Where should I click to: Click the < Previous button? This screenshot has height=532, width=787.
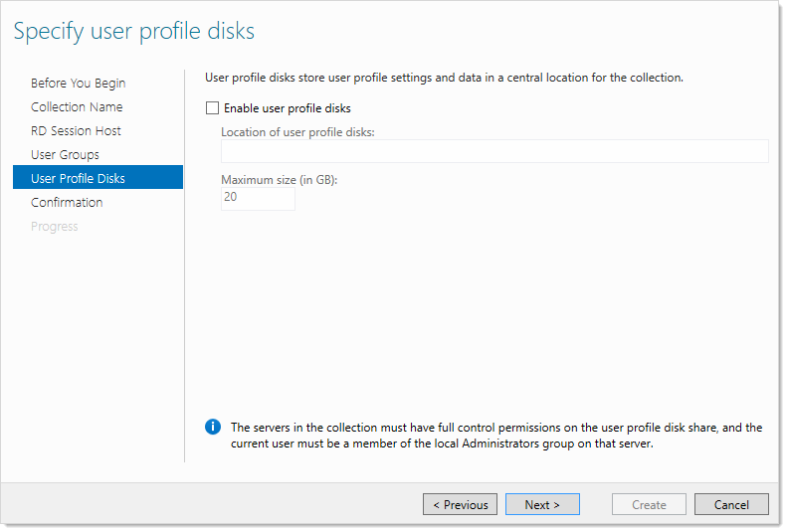pyautogui.click(x=461, y=504)
